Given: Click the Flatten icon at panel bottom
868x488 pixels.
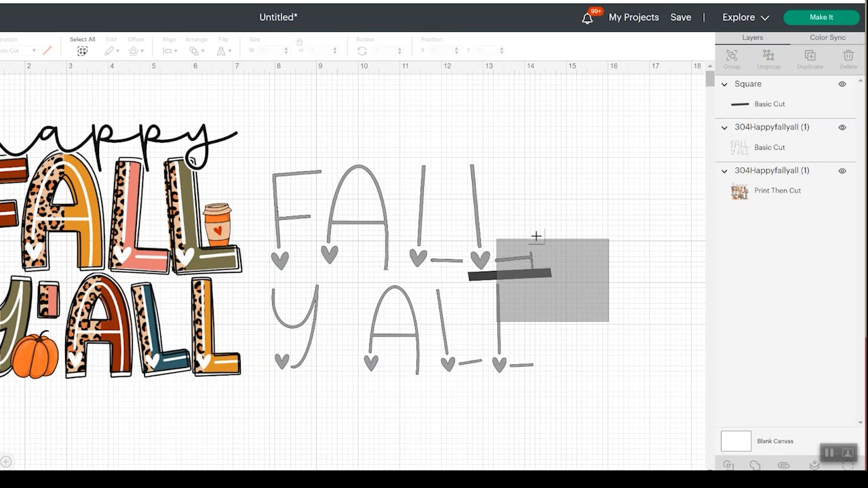Looking at the screenshot, I should click(x=814, y=465).
